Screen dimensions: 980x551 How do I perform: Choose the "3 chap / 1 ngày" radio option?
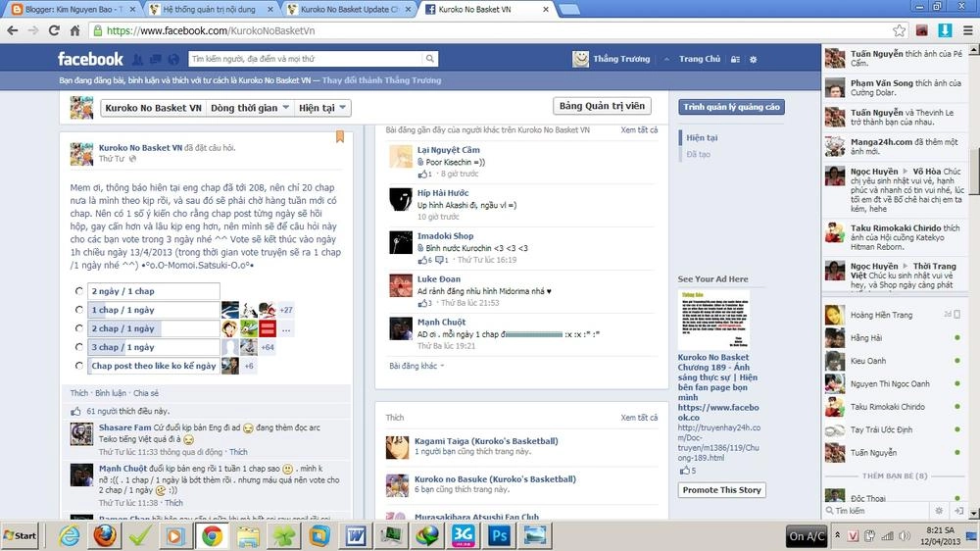coord(78,347)
